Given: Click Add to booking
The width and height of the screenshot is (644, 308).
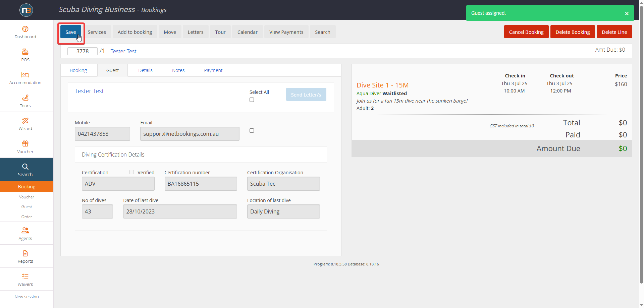Looking at the screenshot, I should click(135, 32).
